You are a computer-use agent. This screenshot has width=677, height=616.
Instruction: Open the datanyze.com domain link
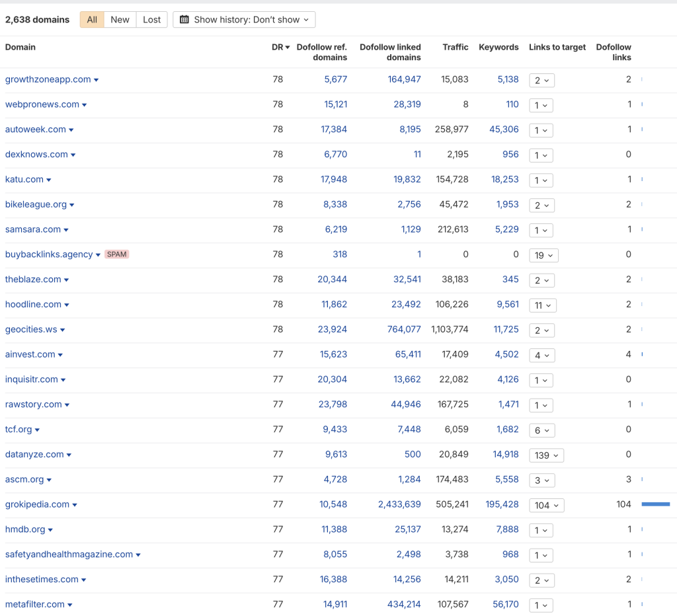(34, 455)
